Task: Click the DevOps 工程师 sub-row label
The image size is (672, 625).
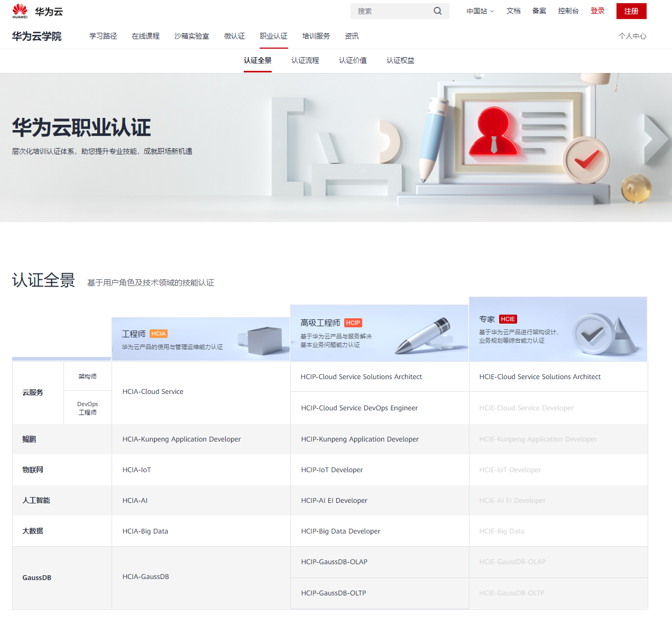Action: pos(88,408)
